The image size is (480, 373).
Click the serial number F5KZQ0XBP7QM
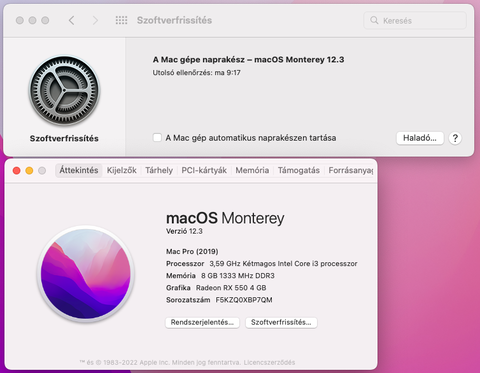(x=244, y=300)
